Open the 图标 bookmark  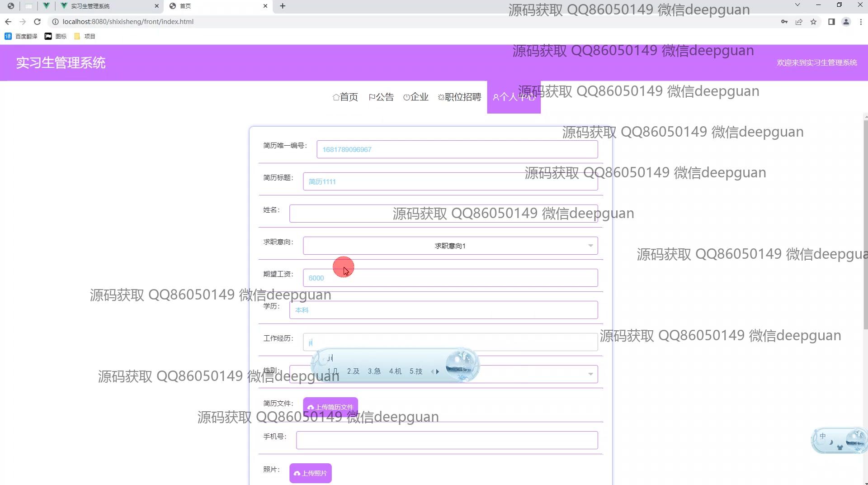point(56,36)
